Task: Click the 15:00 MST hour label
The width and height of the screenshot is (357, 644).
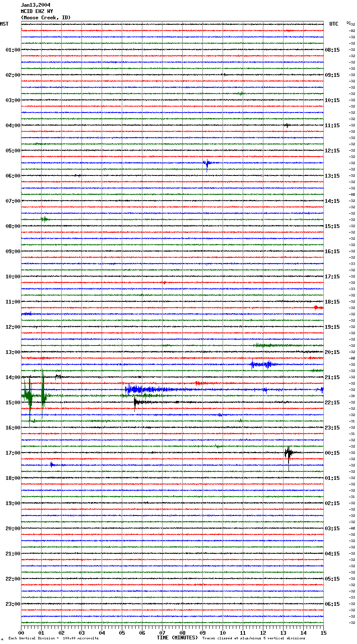Action: [x=13, y=403]
